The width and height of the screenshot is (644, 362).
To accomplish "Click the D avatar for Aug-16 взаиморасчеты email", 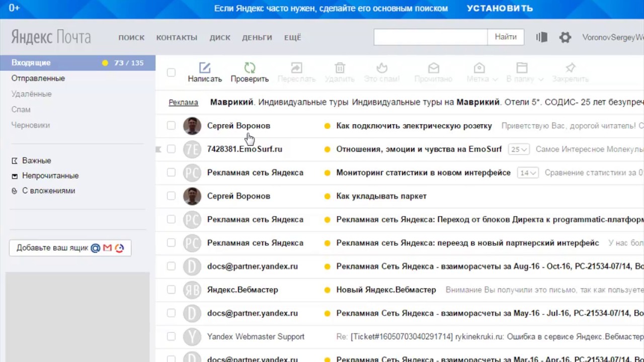I will click(192, 266).
